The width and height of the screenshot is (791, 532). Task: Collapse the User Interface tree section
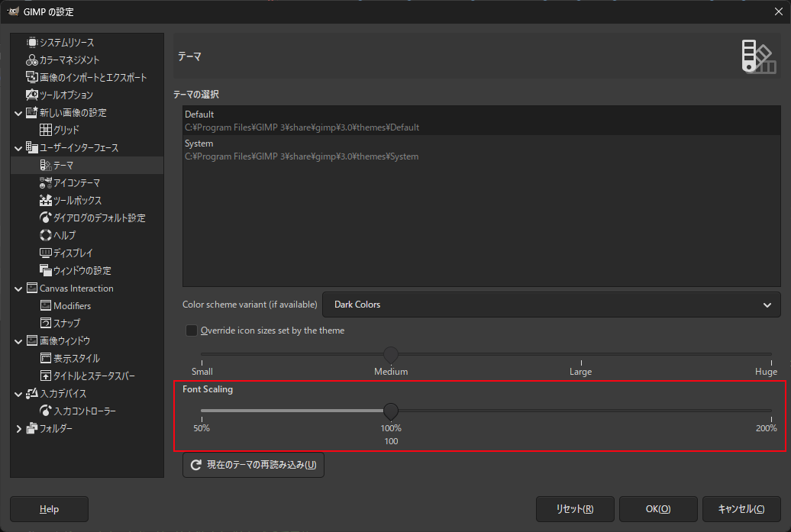click(19, 148)
